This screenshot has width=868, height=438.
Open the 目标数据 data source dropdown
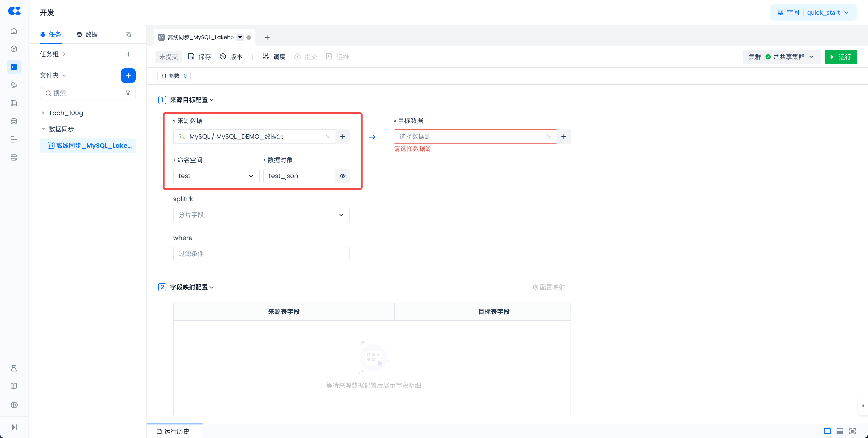coord(475,137)
